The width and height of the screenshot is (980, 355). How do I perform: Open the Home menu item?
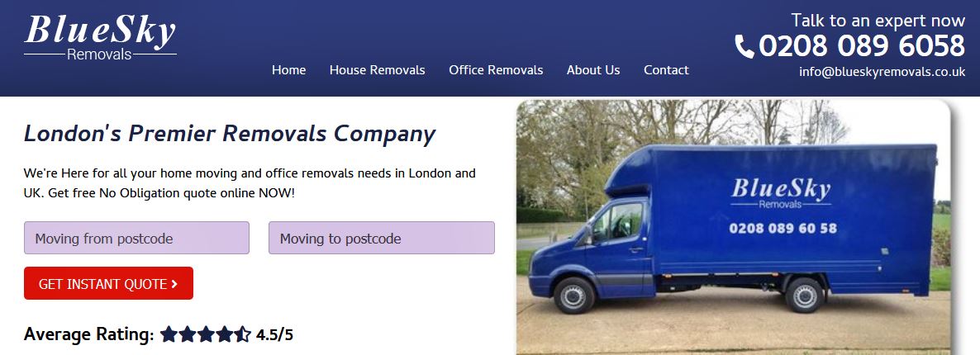tap(288, 70)
